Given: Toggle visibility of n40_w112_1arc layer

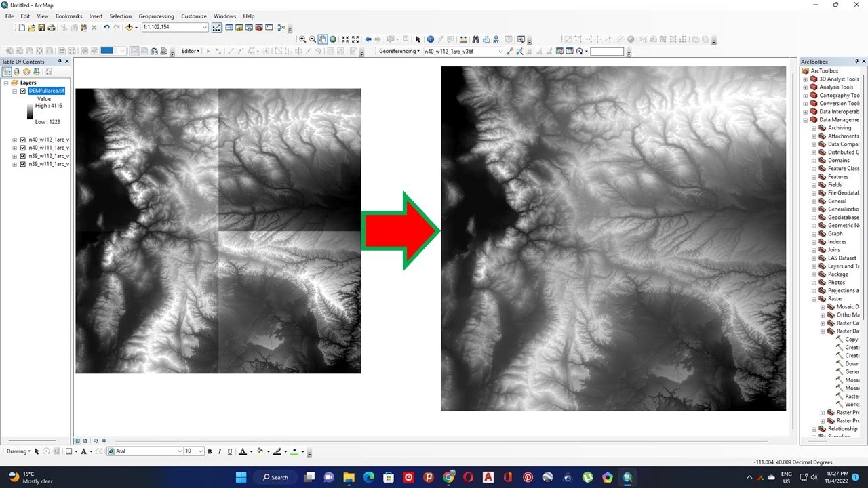Looking at the screenshot, I should [x=23, y=140].
